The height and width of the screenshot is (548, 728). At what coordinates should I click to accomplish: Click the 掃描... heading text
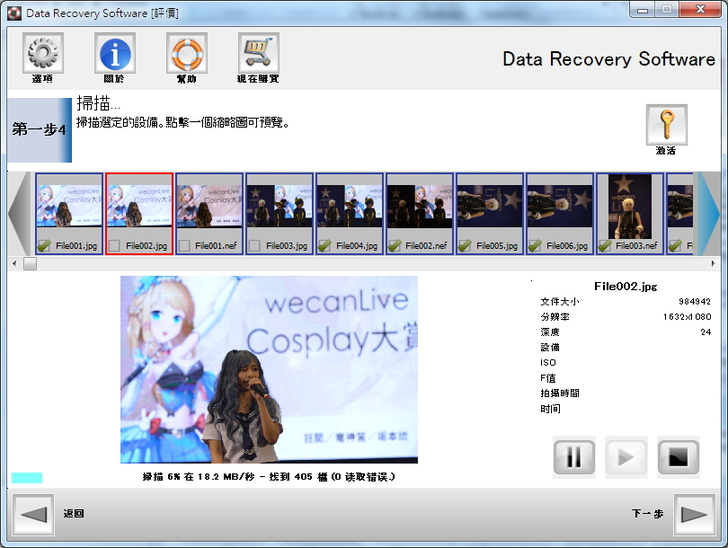click(98, 104)
